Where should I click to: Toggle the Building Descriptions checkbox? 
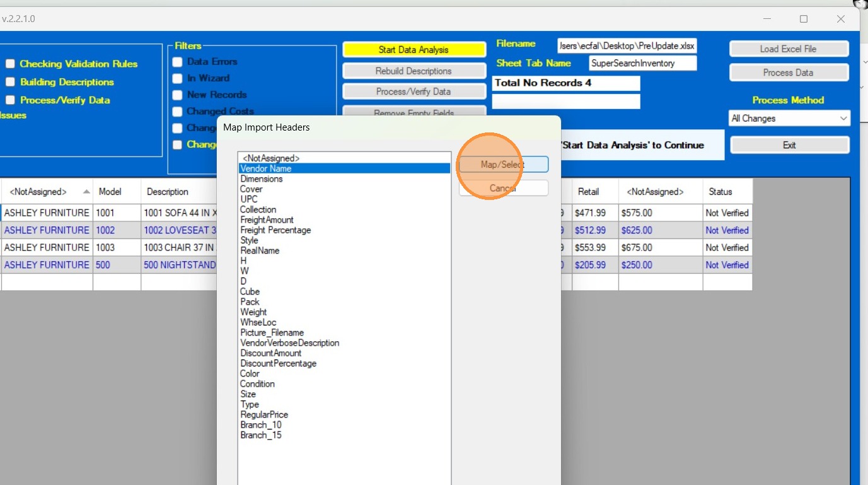pos(11,82)
